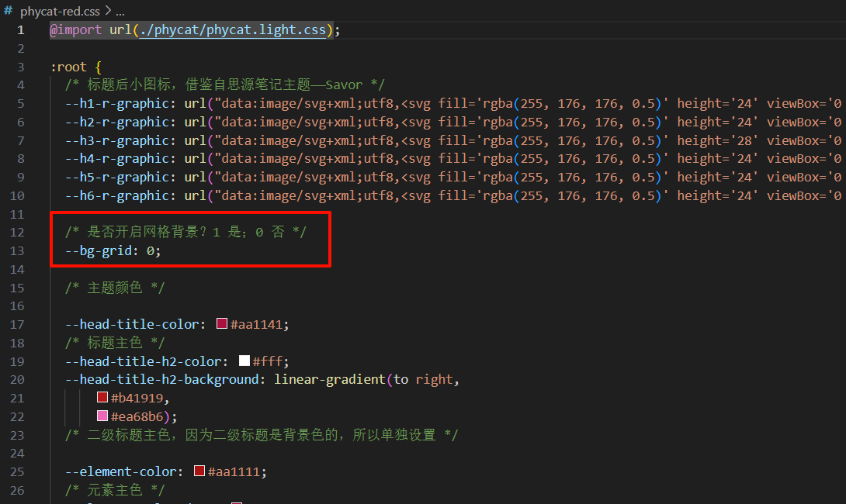
Task: Open the breadcrumb ellipsis symbol list
Action: pyautogui.click(x=120, y=12)
